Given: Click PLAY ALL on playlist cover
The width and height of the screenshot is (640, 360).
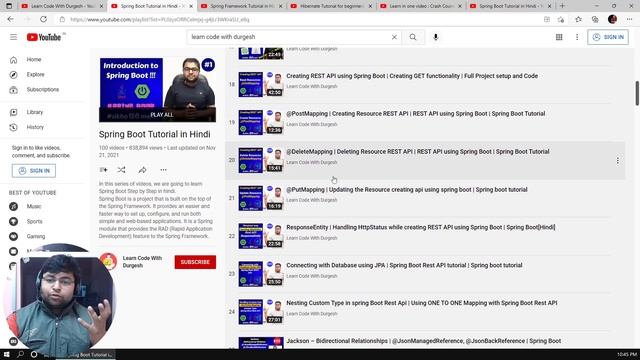Looking at the screenshot, I should click(162, 115).
